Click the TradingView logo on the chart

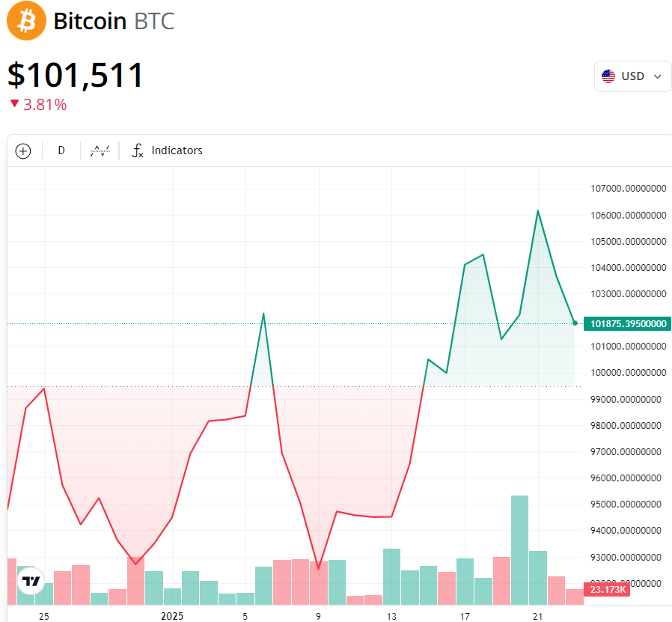click(31, 581)
